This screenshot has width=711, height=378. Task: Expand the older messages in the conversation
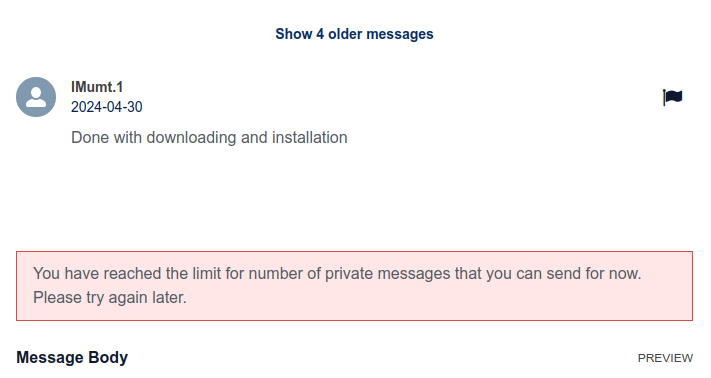[x=354, y=34]
